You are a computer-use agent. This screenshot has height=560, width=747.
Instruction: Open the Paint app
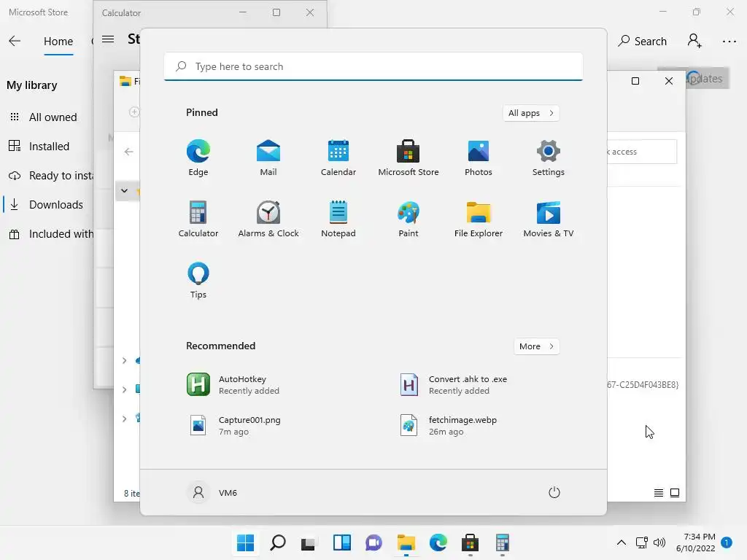(x=409, y=219)
